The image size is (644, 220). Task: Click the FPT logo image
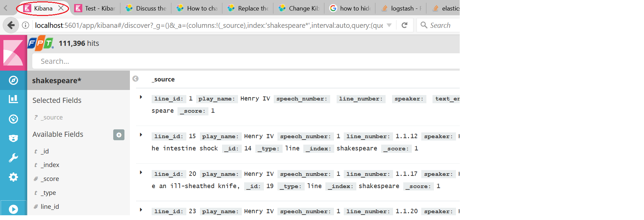tap(41, 43)
